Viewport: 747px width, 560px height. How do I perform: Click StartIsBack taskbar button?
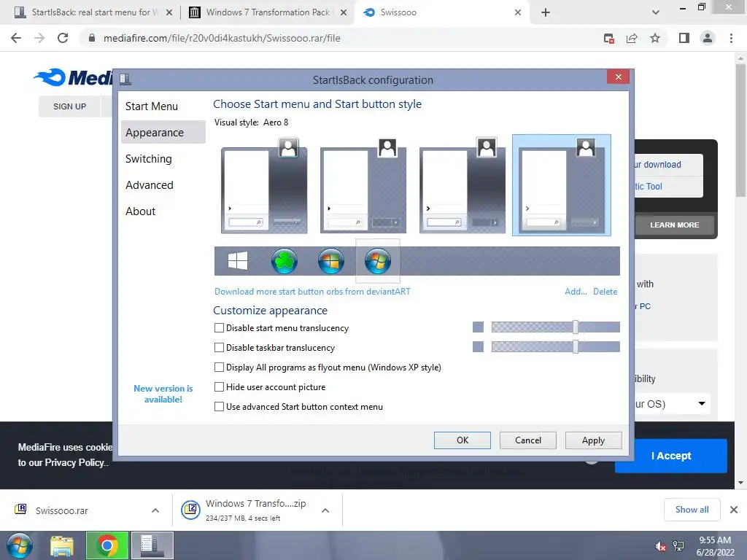click(152, 545)
